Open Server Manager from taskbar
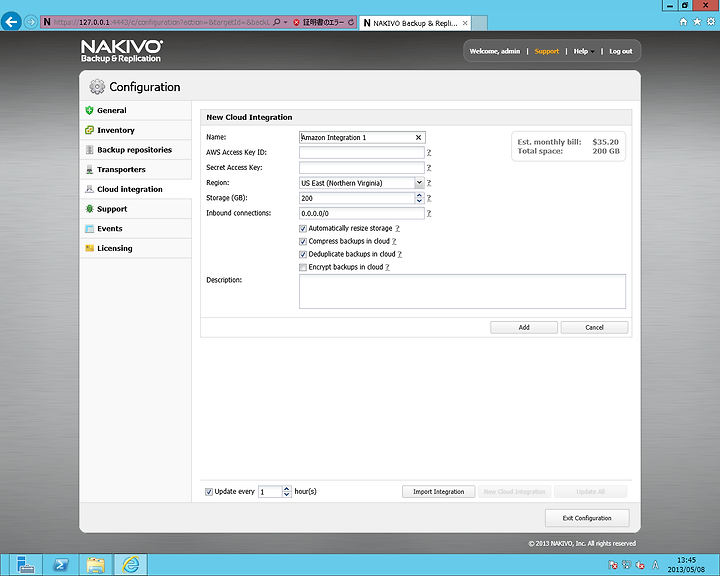The image size is (720, 576). coord(26,565)
